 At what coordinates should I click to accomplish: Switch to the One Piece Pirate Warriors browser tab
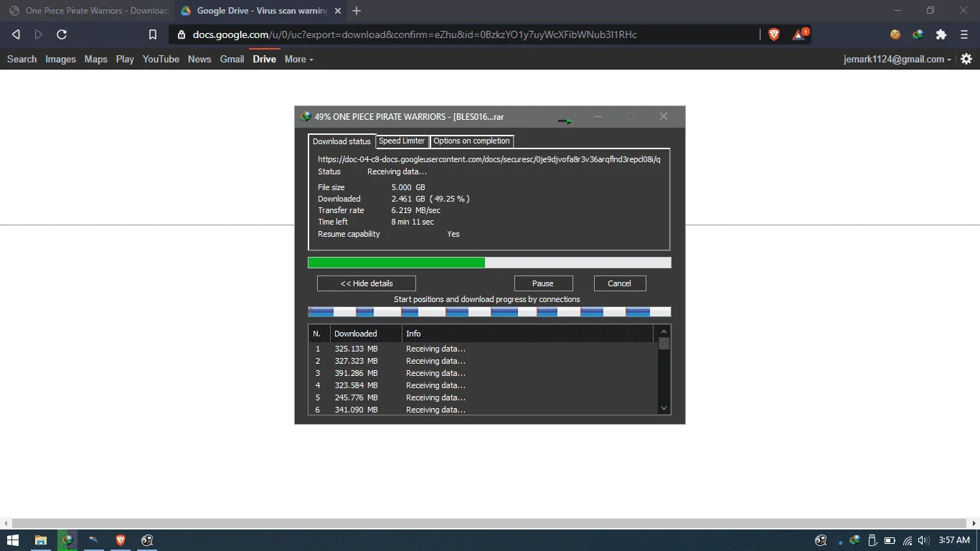(89, 11)
